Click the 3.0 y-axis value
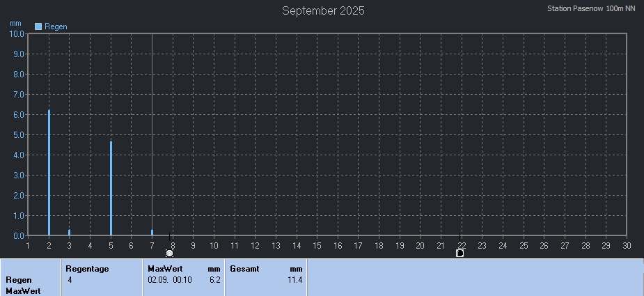The width and height of the screenshot is (644, 296). pyautogui.click(x=18, y=175)
